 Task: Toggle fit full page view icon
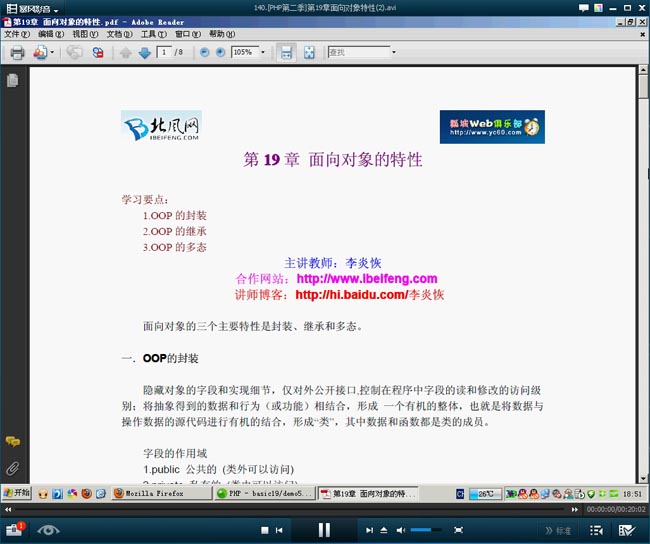pyautogui.click(x=309, y=53)
